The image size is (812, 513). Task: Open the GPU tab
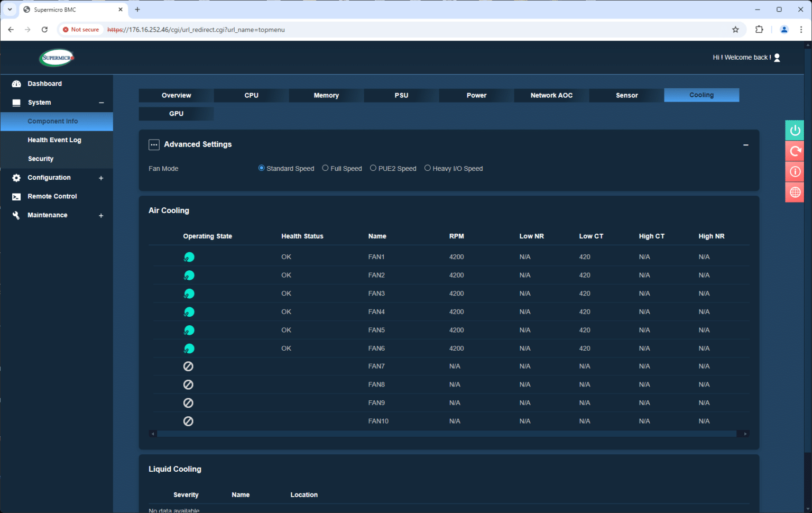pos(176,114)
